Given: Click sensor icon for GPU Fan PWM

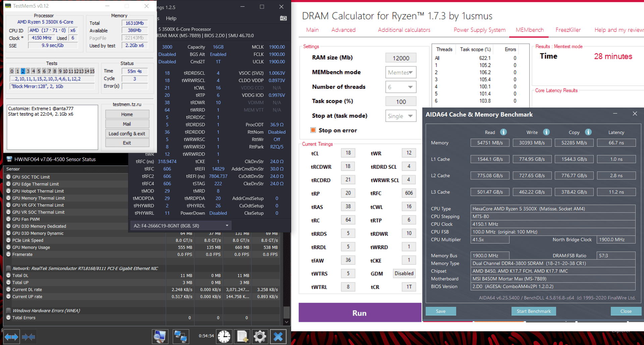Looking at the screenshot, I should click(x=9, y=219).
